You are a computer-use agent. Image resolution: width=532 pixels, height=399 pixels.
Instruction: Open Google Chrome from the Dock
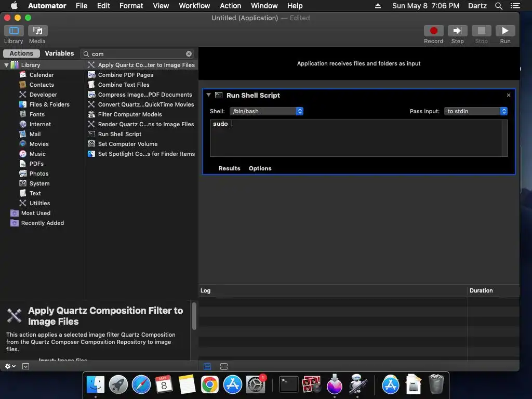coord(209,384)
